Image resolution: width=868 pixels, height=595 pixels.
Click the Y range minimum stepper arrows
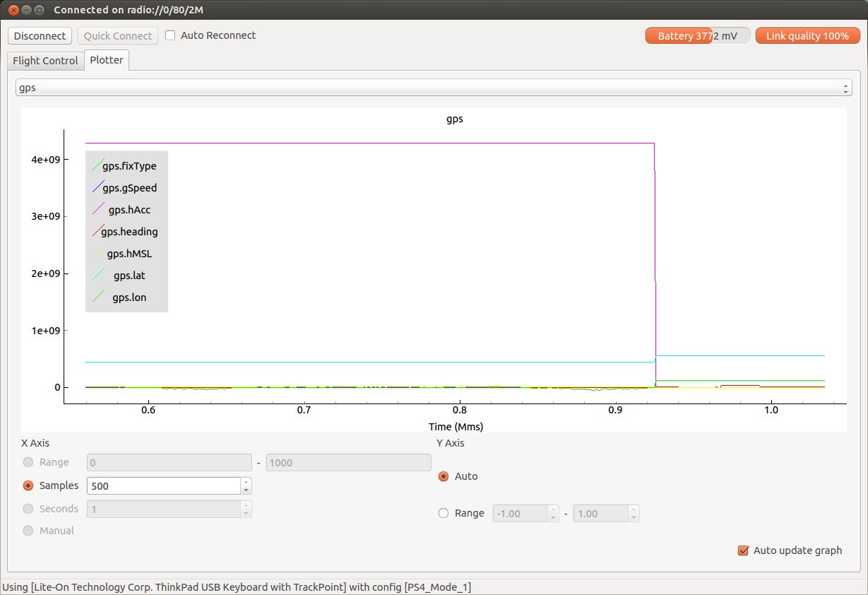pos(554,514)
